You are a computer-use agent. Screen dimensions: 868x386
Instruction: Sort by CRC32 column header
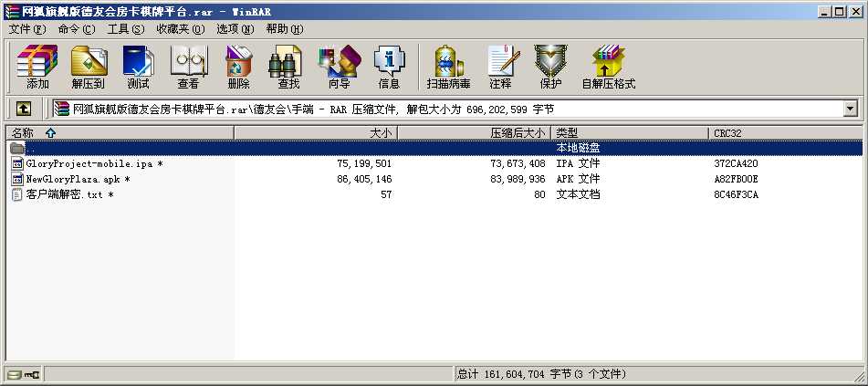pyautogui.click(x=786, y=133)
